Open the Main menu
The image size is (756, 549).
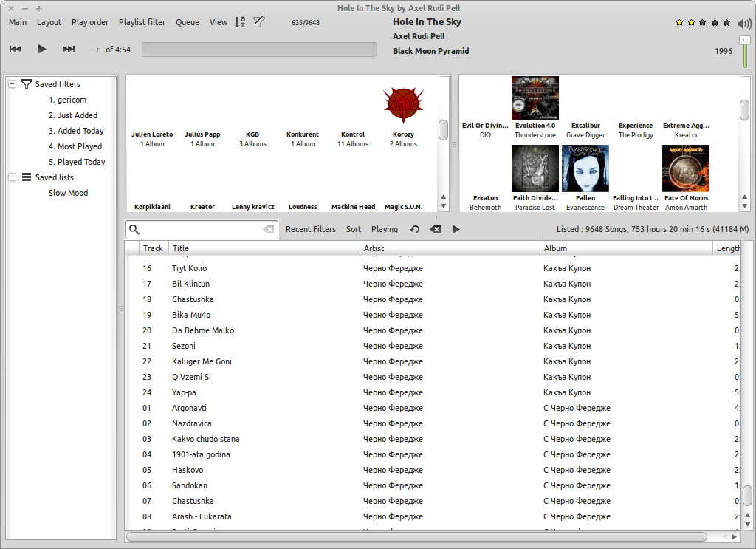(18, 22)
